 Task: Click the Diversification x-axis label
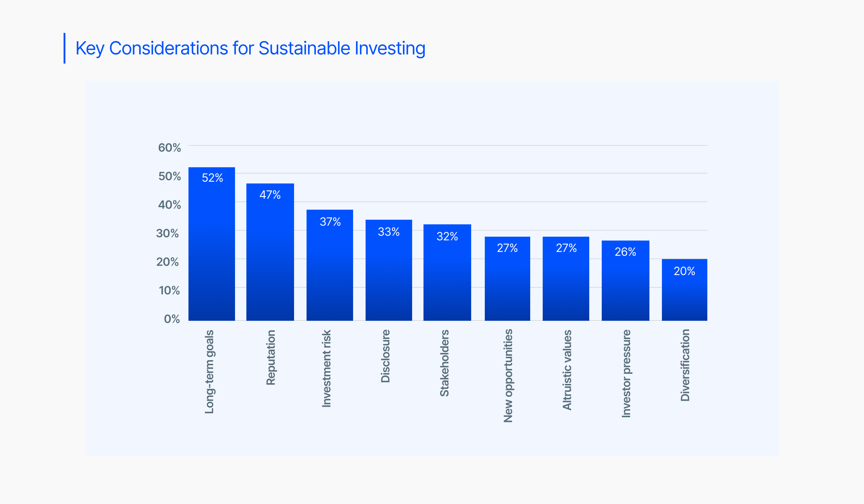pos(685,365)
